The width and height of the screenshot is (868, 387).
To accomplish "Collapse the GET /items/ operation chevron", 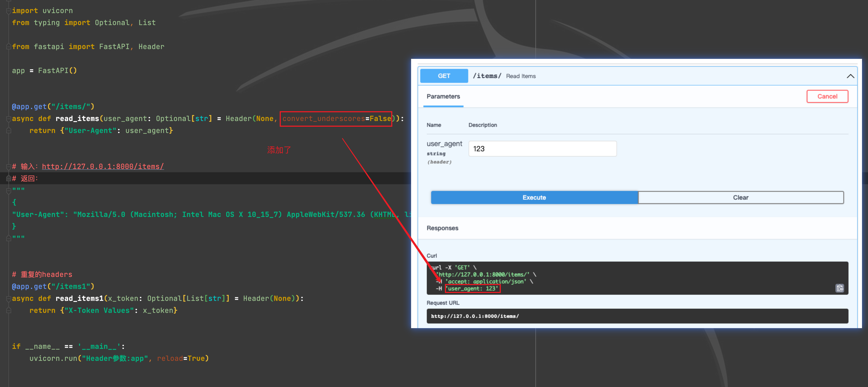I will (x=850, y=76).
